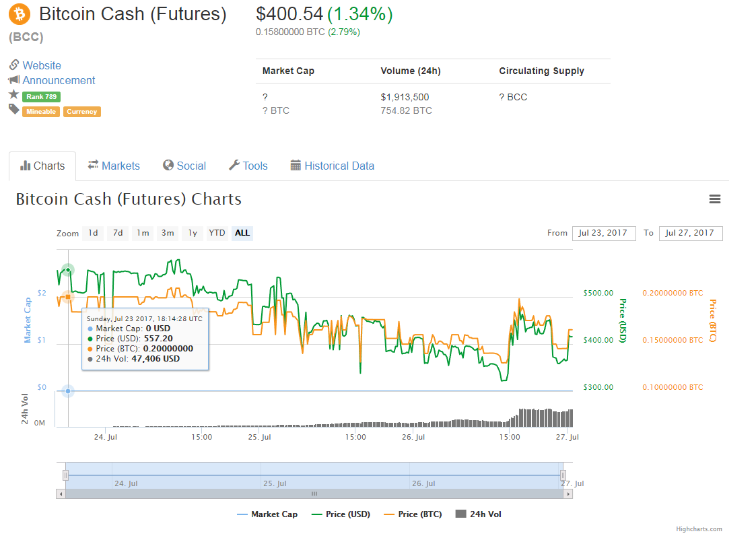
Task: Click the orange Bitcoin Cash logo icon
Action: pos(21,14)
